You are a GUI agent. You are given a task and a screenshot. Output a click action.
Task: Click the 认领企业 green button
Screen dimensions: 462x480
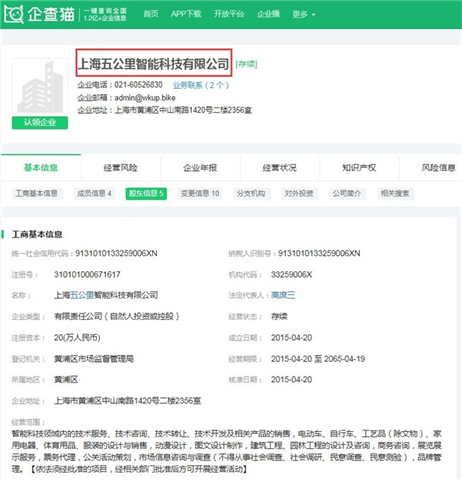pos(40,123)
